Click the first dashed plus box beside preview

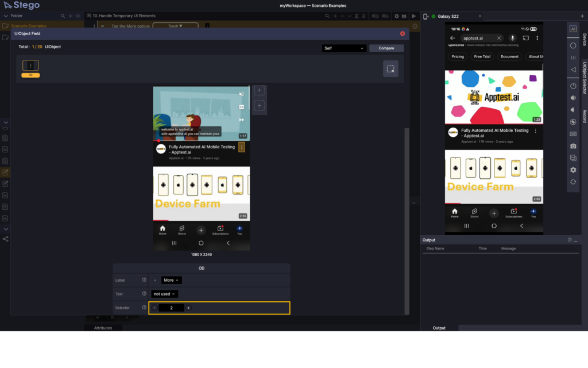[x=259, y=91]
